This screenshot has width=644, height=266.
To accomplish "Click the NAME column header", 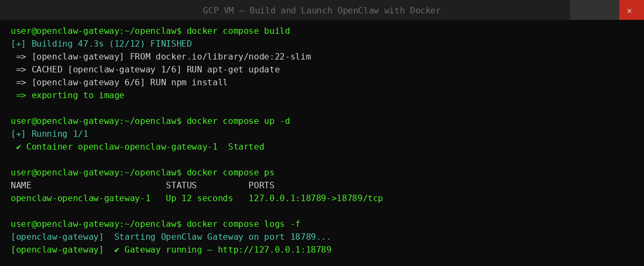I will (x=21, y=186).
